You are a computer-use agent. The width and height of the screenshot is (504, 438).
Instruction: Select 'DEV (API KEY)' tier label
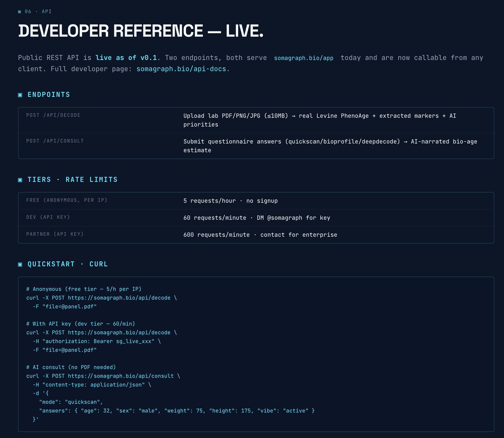coord(48,217)
